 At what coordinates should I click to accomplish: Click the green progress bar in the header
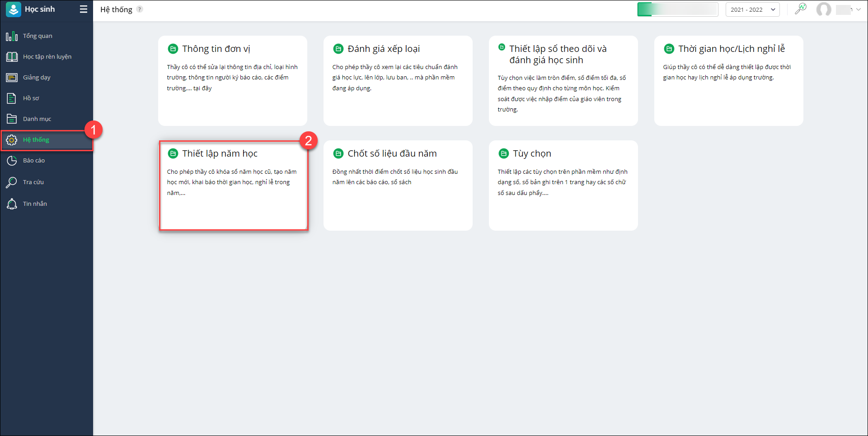[677, 9]
